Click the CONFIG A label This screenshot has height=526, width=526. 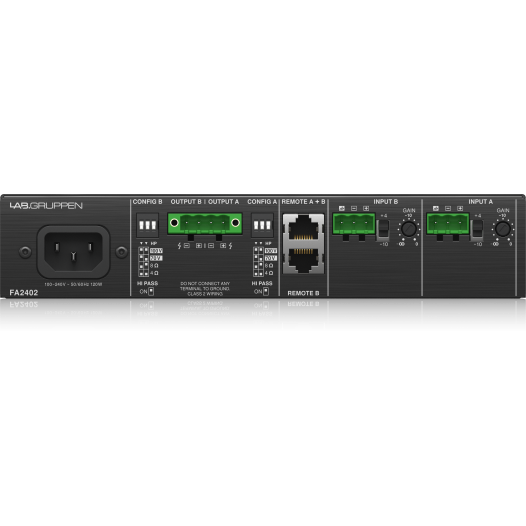coord(262,202)
